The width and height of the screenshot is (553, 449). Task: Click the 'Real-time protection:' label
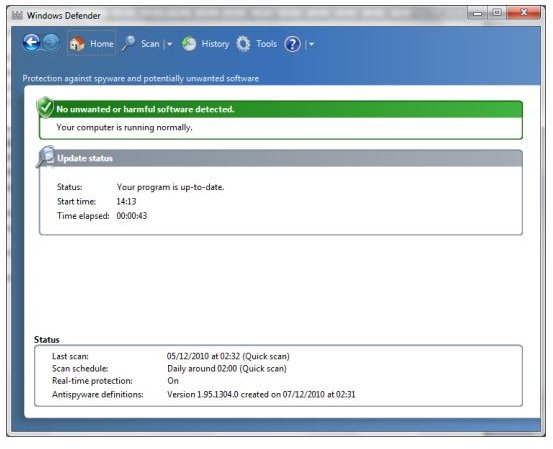(x=92, y=381)
